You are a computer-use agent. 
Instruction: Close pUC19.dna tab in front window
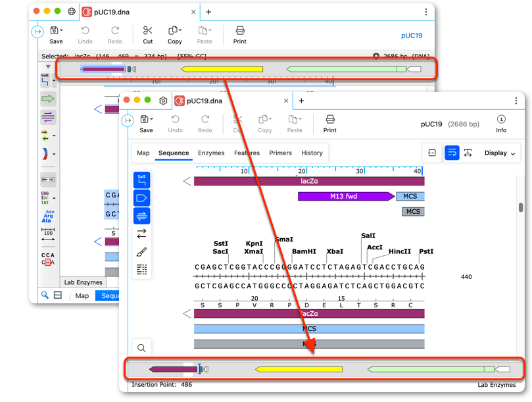pyautogui.click(x=286, y=101)
